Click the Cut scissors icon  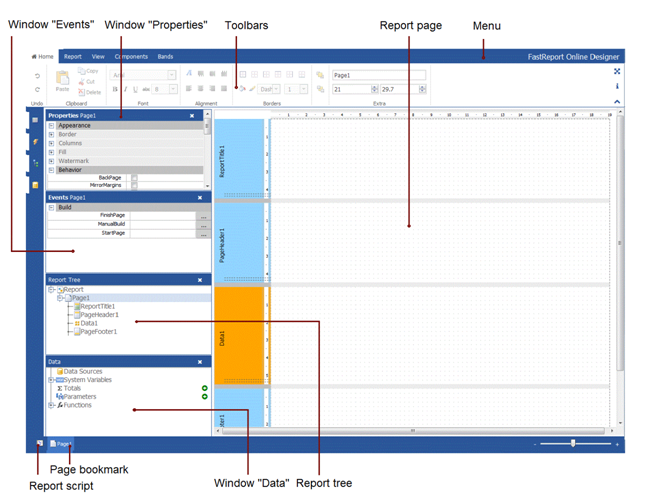point(81,81)
